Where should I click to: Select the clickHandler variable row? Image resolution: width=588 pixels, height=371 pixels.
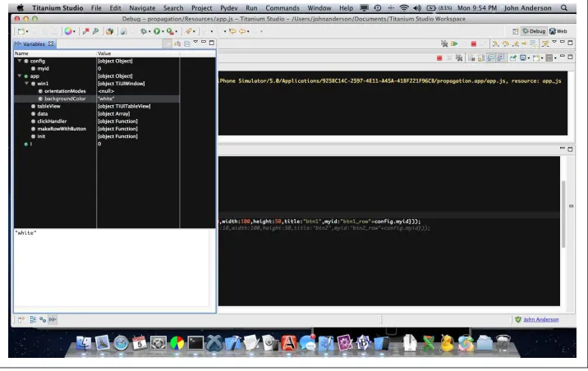click(96, 121)
